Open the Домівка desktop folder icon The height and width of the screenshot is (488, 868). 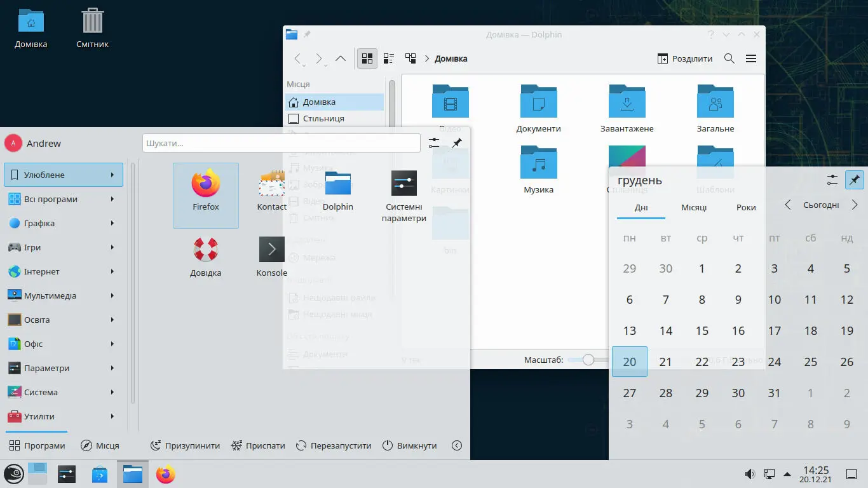click(31, 29)
